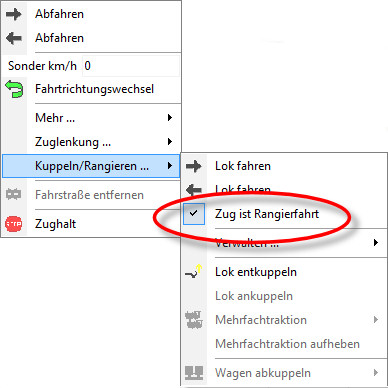The width and height of the screenshot is (388, 388).
Task: Open the Verwalten submenu arrow
Action: pos(376,242)
